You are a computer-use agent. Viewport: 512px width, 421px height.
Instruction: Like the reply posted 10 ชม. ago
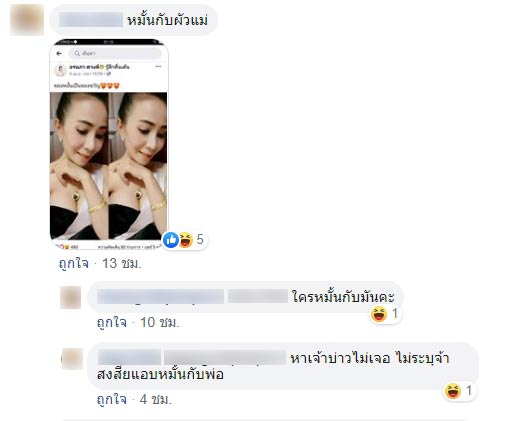pyautogui.click(x=112, y=322)
